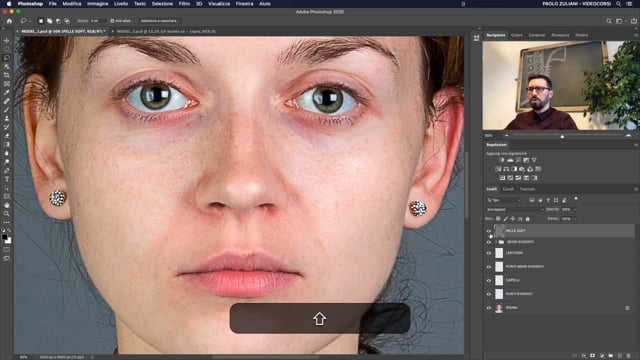Select the Eraser tool
The width and height of the screenshot is (640, 360).
(x=7, y=136)
